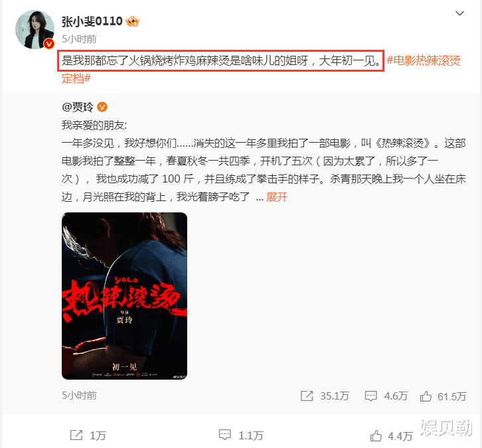Click the 5小时前 timestamp under the username
The image size is (482, 448).
[79, 39]
